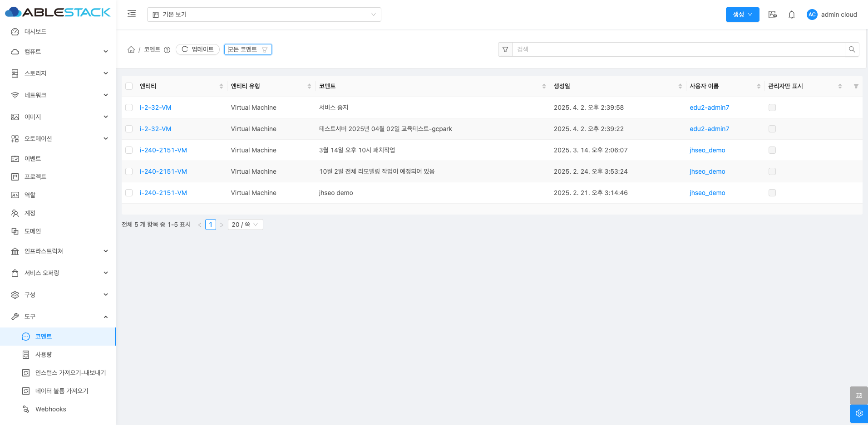The image size is (868, 425).
Task: Click the 생성 create button
Action: pos(742,15)
